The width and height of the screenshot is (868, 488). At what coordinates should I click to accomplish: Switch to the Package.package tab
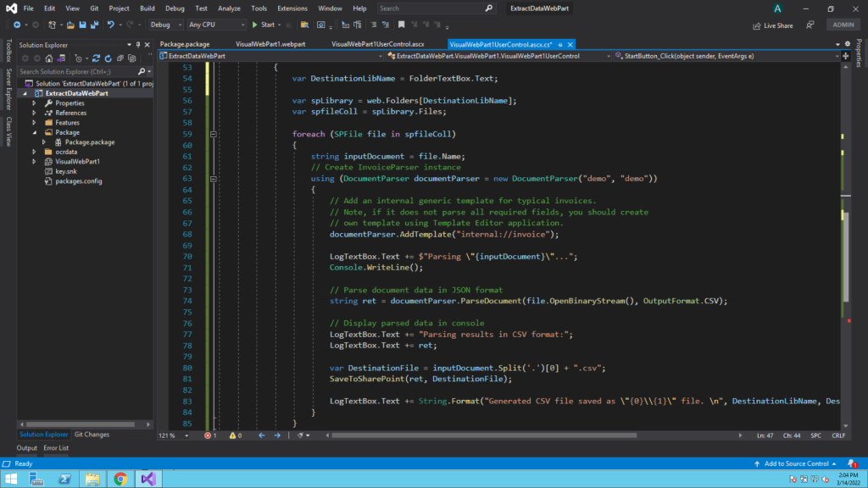point(184,43)
